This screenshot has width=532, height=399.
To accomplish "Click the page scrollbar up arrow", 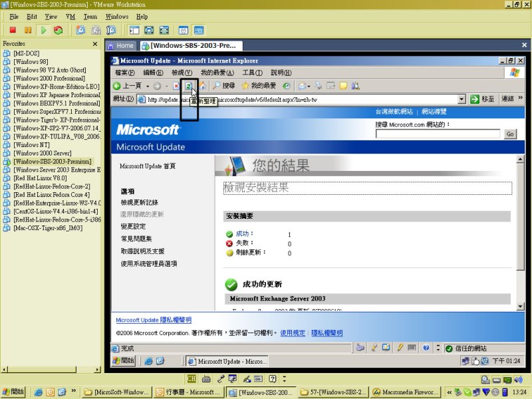I will (x=520, y=159).
